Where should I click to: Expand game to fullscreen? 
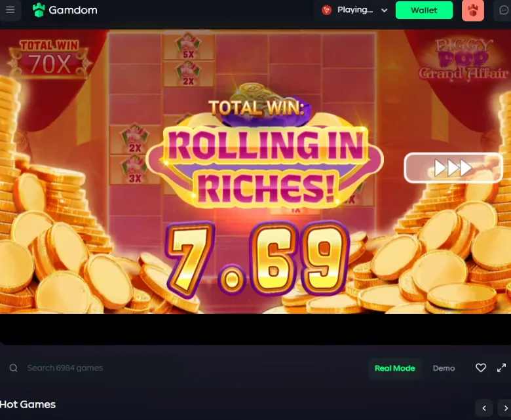501,368
